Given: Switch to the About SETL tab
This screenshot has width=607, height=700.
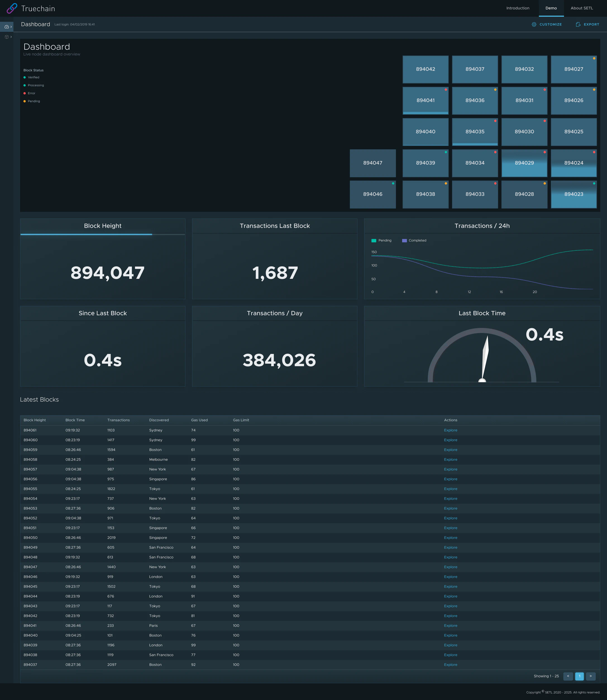Looking at the screenshot, I should tap(581, 8).
